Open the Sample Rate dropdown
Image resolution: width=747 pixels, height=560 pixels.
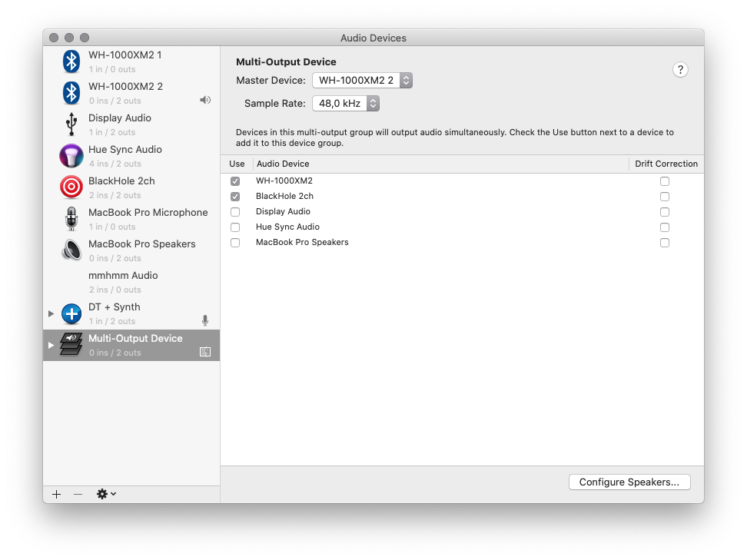[346, 104]
